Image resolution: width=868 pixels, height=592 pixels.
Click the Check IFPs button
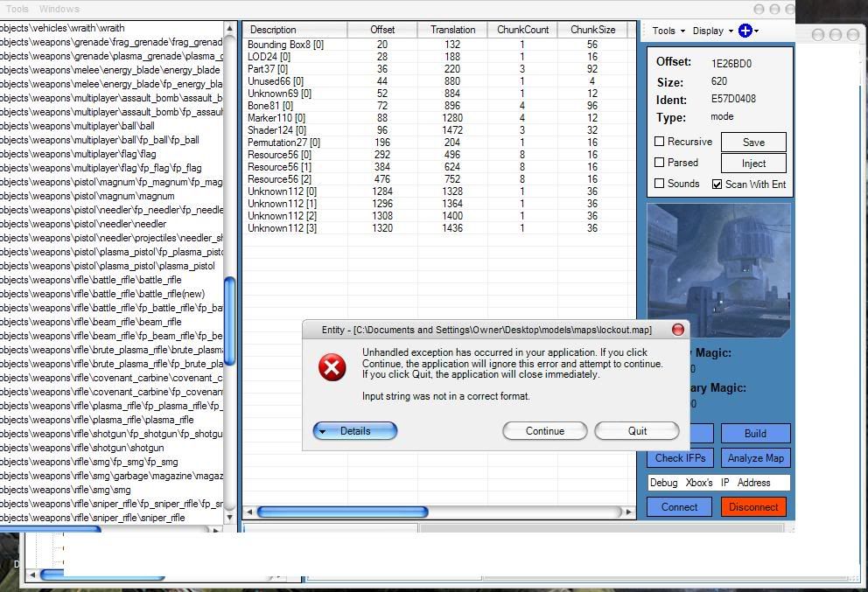(x=681, y=458)
